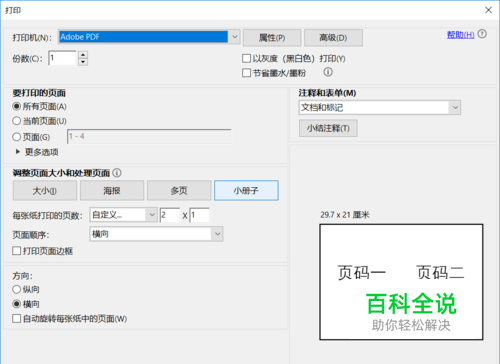This screenshot has width=500, height=364.
Task: Click the 份数 copies input field
Action: (63, 58)
